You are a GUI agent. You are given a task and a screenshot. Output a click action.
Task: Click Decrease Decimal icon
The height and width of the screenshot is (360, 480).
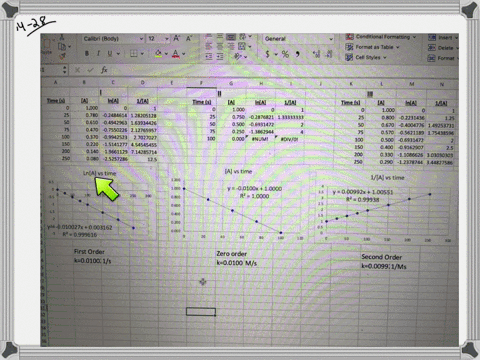pos(329,54)
